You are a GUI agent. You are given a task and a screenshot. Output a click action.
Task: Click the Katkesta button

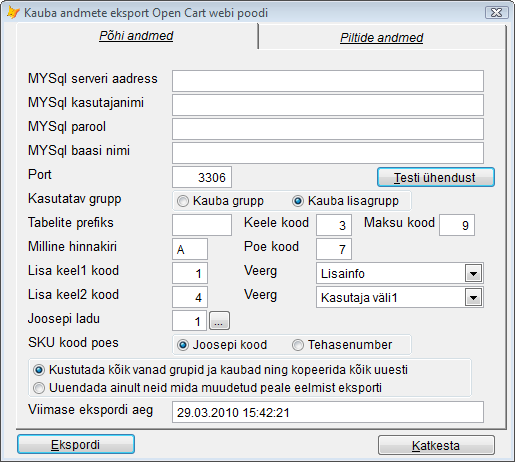pos(436,445)
